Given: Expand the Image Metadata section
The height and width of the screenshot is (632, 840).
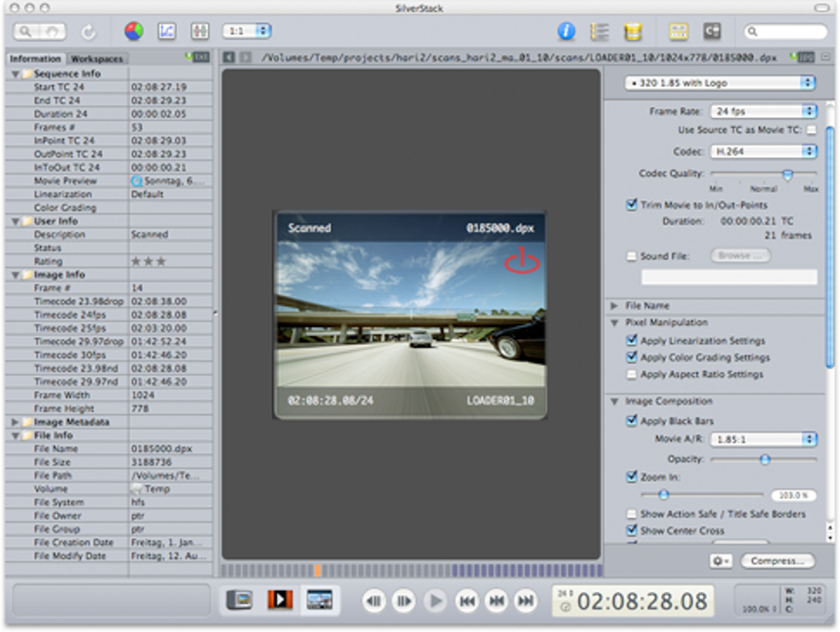Looking at the screenshot, I should [16, 422].
